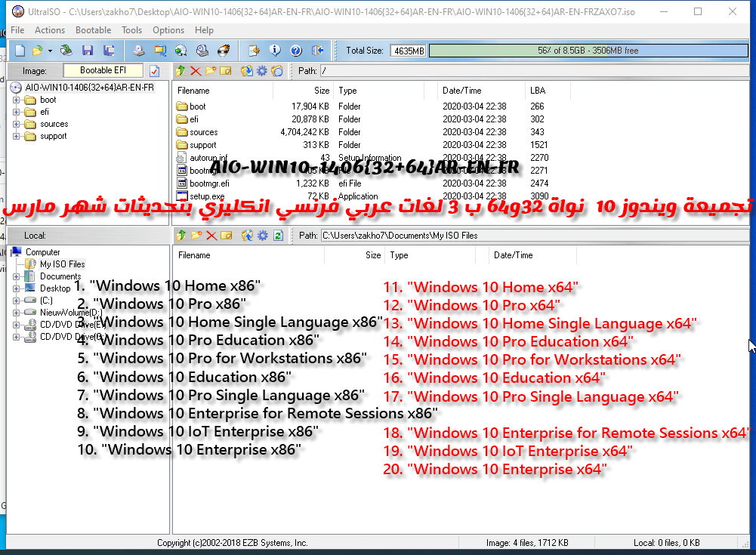Screen dimensions: 756x555
Task: Open the Tools menu
Action: click(x=131, y=30)
